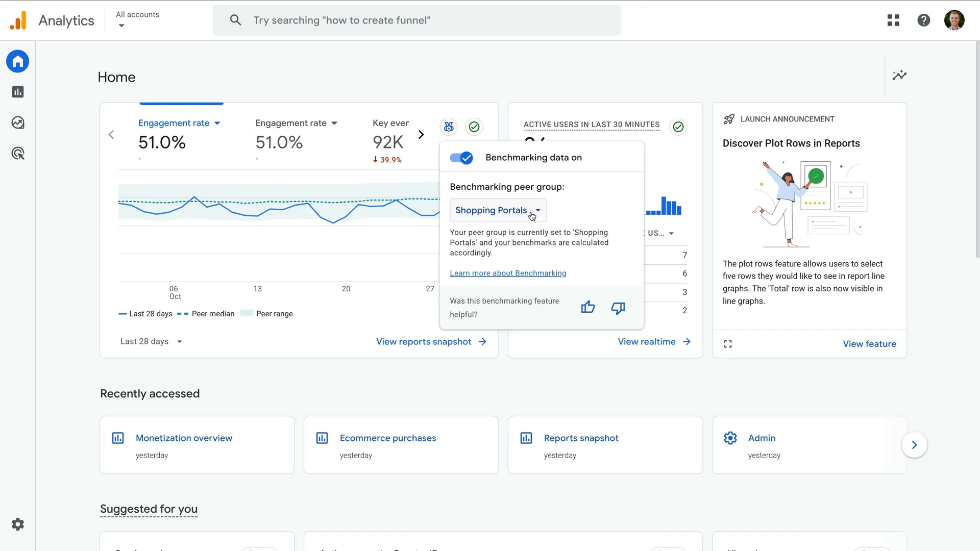Screen dimensions: 980x551
Task: Open the Google apps grid icon
Action: [x=894, y=20]
